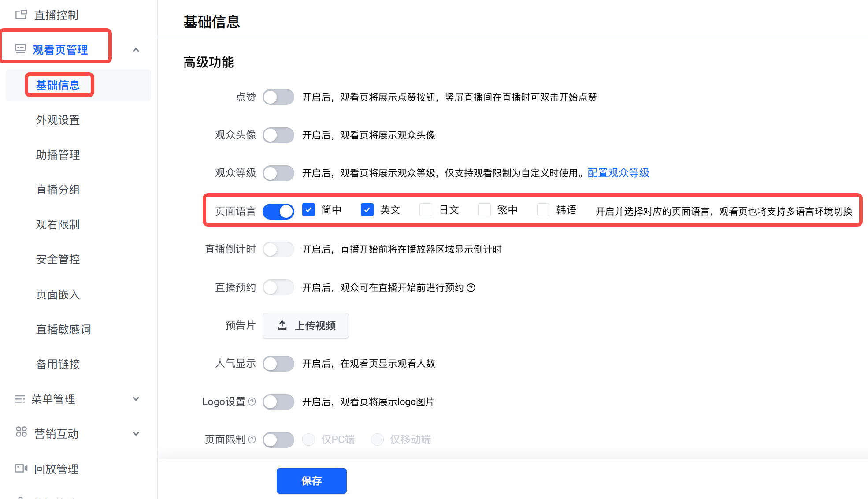Click the 观看页管理 monitor icon

coord(20,48)
